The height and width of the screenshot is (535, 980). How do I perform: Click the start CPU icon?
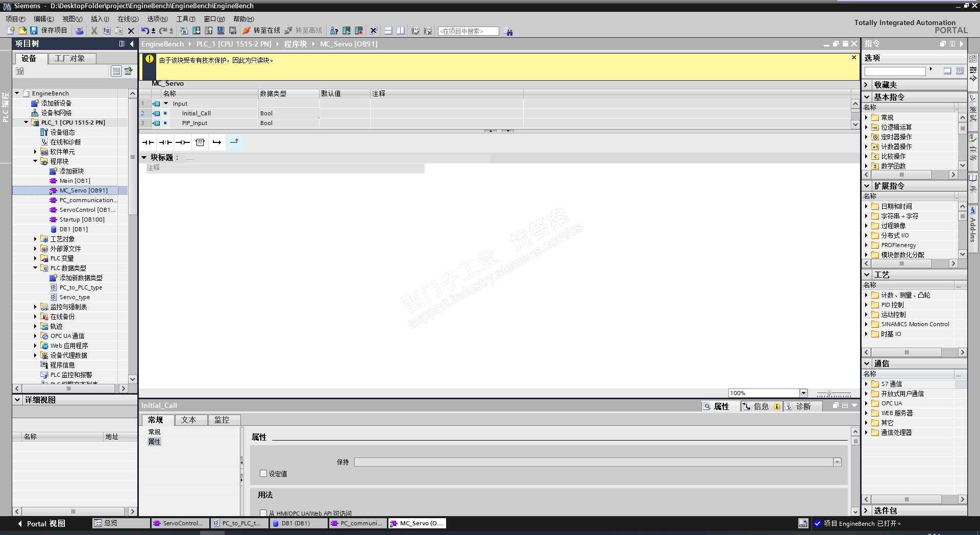click(x=347, y=31)
